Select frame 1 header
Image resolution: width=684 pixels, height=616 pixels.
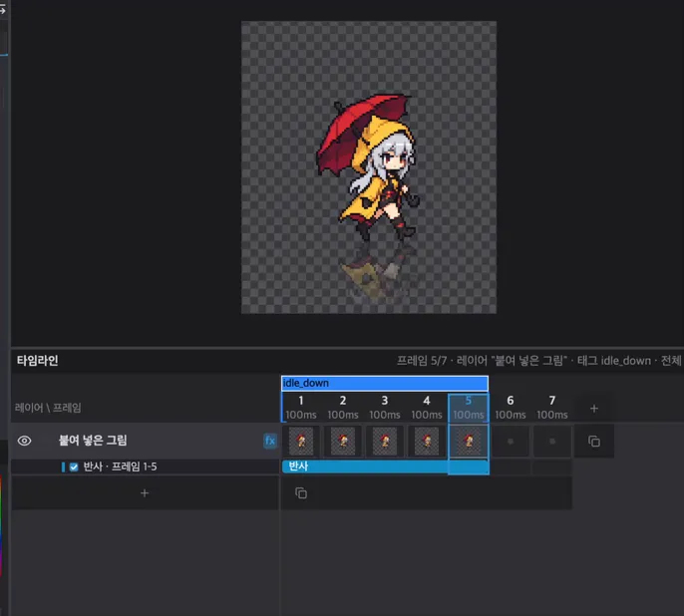click(x=301, y=408)
